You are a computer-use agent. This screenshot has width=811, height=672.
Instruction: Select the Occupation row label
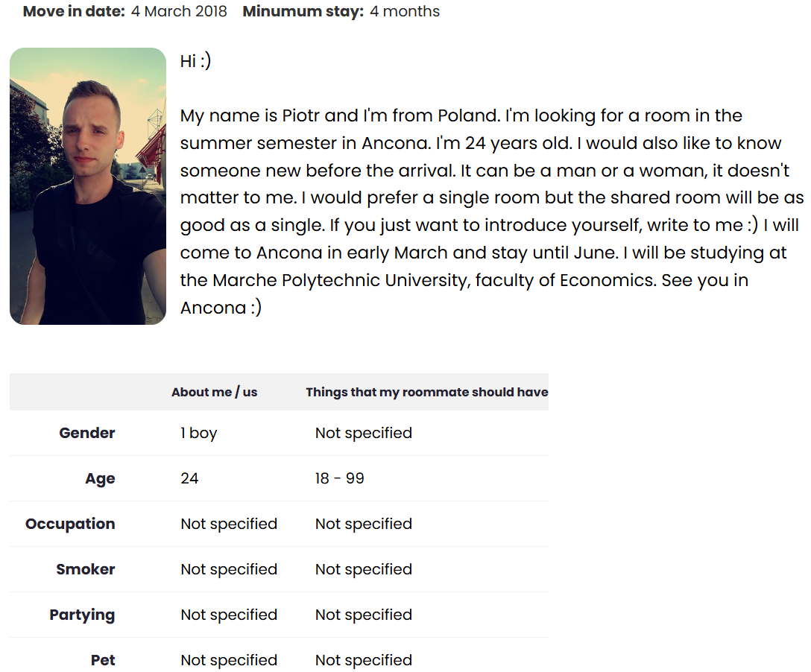[70, 524]
